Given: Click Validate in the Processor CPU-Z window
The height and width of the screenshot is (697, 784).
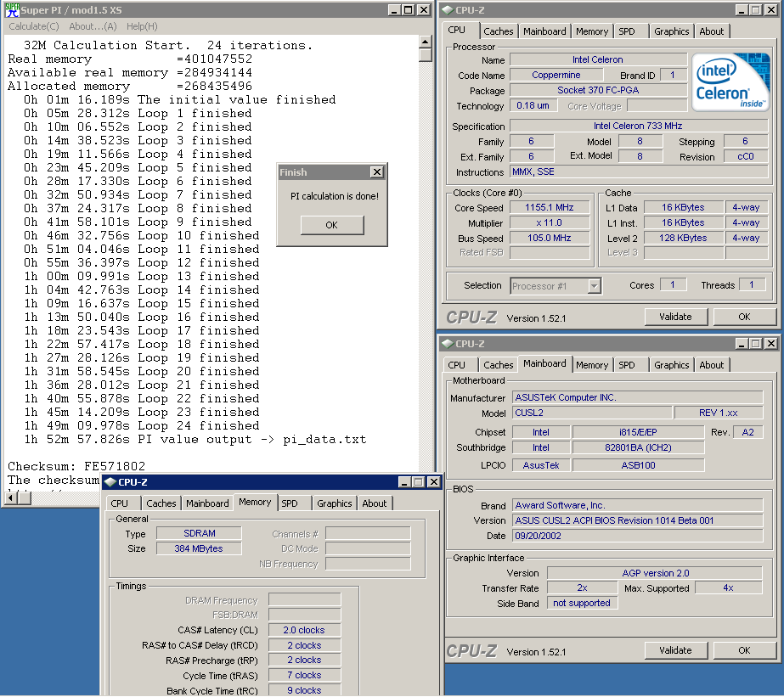Looking at the screenshot, I should click(675, 317).
